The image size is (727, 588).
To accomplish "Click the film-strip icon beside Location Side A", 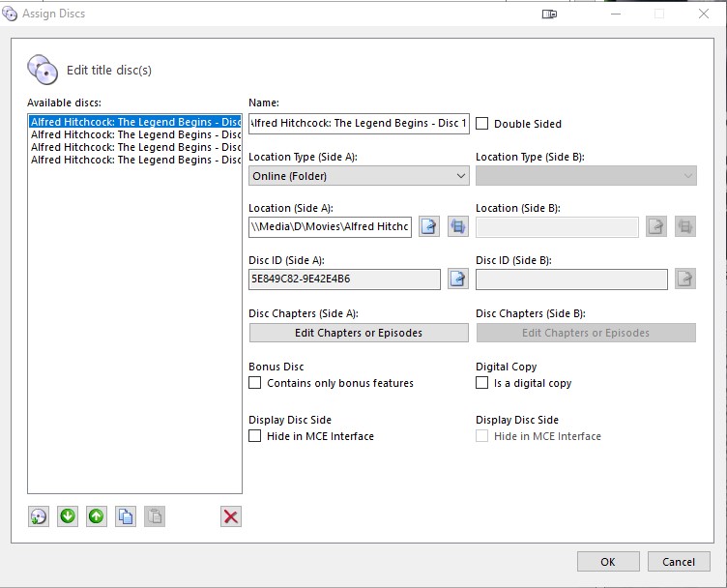I will click(458, 226).
